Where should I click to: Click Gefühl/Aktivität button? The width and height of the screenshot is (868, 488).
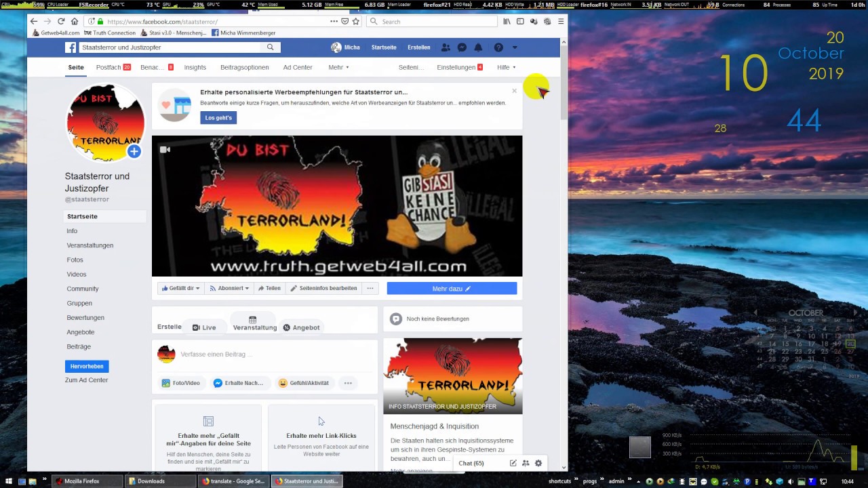304,383
